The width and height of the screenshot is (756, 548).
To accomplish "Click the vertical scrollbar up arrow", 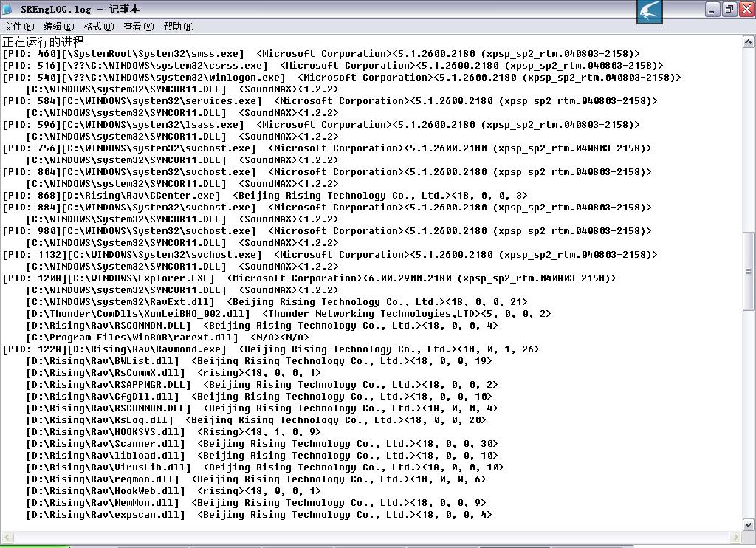I will point(748,42).
